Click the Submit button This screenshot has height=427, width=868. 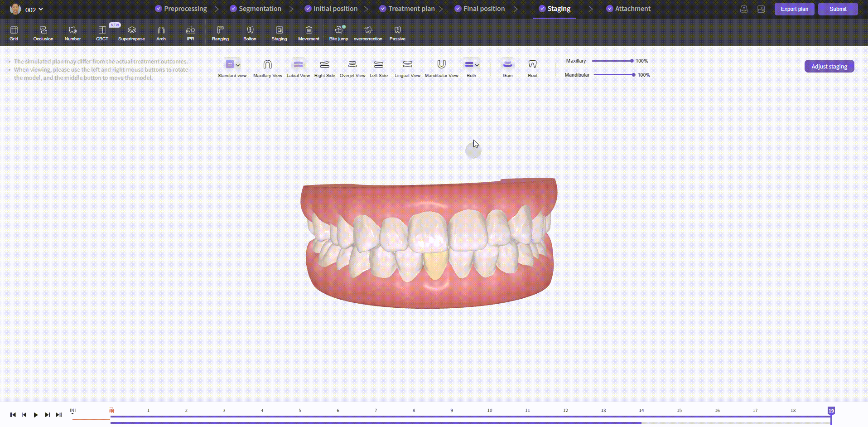coord(838,9)
